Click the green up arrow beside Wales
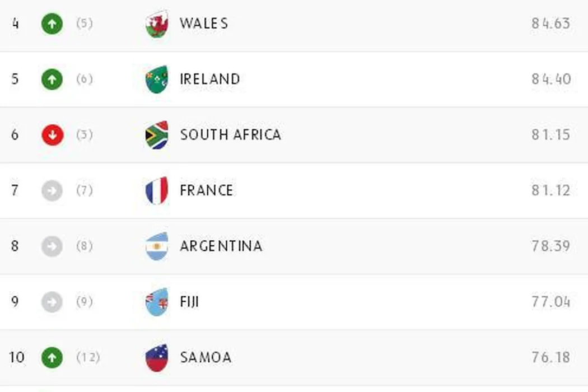 pos(52,24)
